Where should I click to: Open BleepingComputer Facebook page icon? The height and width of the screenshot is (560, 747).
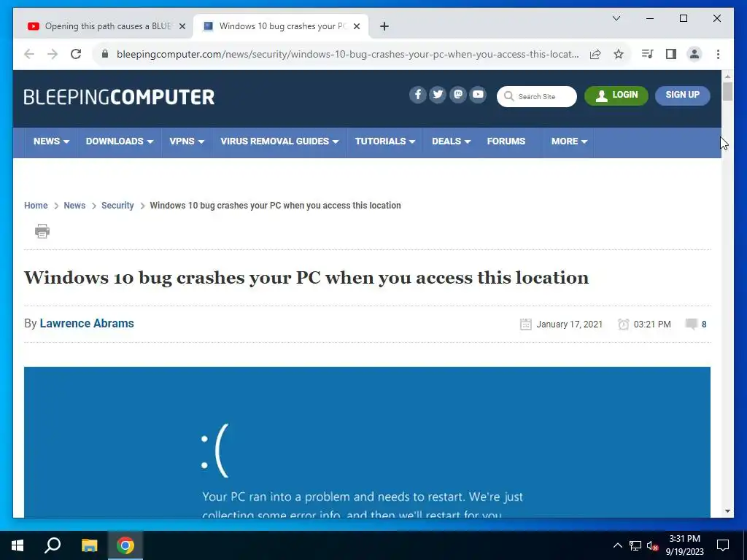coord(418,95)
